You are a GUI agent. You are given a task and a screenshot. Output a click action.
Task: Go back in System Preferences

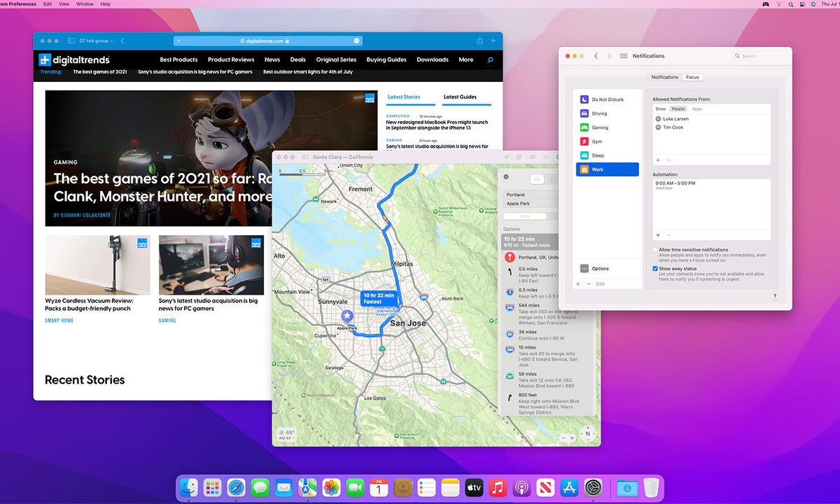click(x=596, y=56)
